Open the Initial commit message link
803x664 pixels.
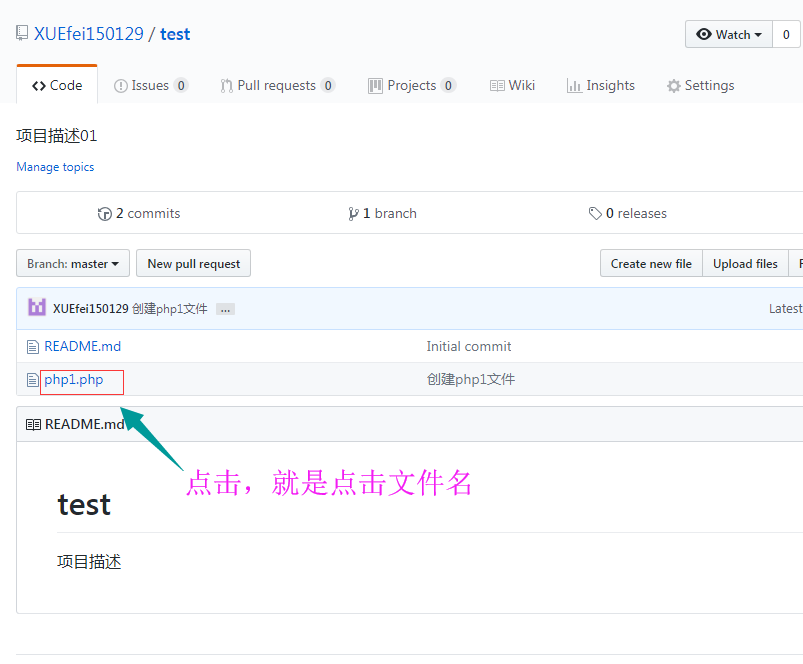click(x=469, y=347)
